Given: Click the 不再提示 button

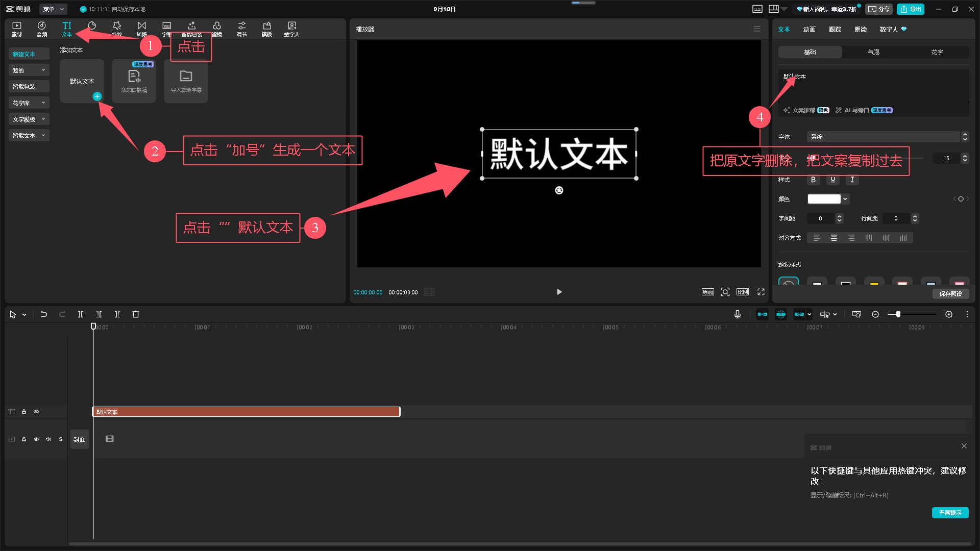Looking at the screenshot, I should coord(950,513).
